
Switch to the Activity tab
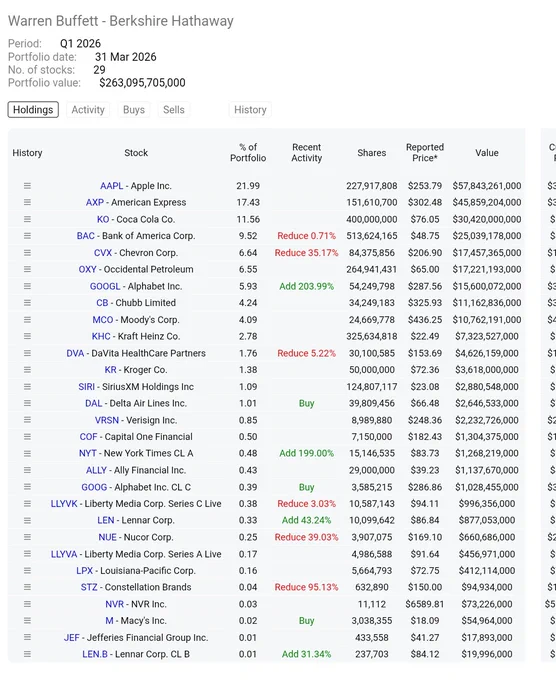click(88, 110)
